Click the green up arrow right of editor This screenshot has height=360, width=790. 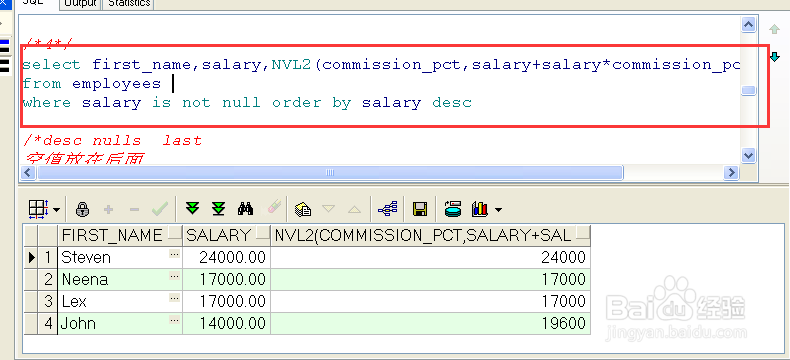(774, 29)
